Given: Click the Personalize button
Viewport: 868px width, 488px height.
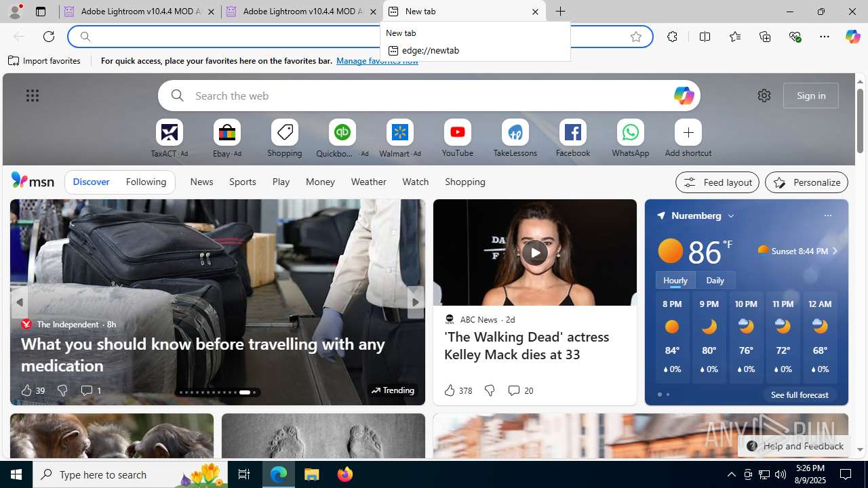Looking at the screenshot, I should 806,182.
